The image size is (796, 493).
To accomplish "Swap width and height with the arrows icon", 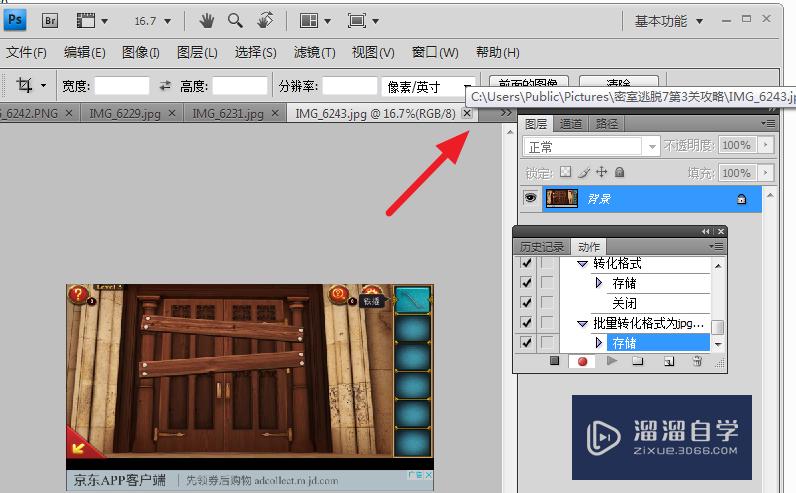I will [x=165, y=86].
